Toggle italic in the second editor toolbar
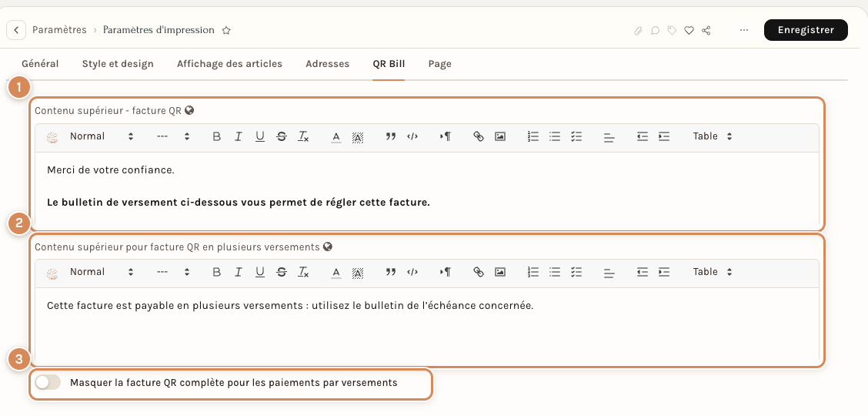868x416 pixels. [238, 273]
